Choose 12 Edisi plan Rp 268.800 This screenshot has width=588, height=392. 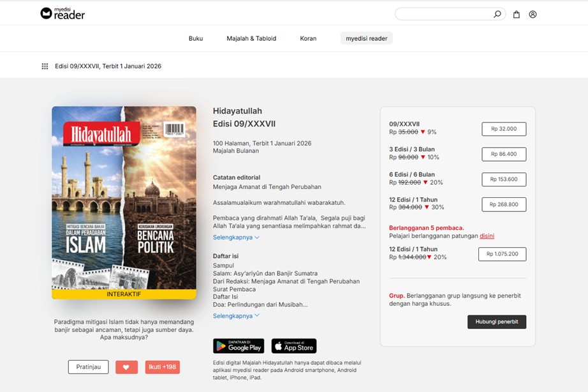(x=504, y=204)
